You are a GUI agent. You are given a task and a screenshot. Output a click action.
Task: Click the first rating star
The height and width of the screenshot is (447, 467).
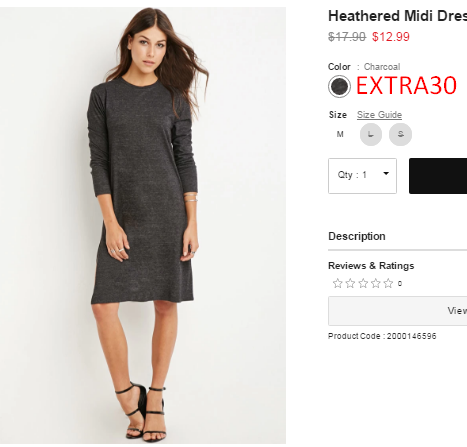[x=338, y=283]
